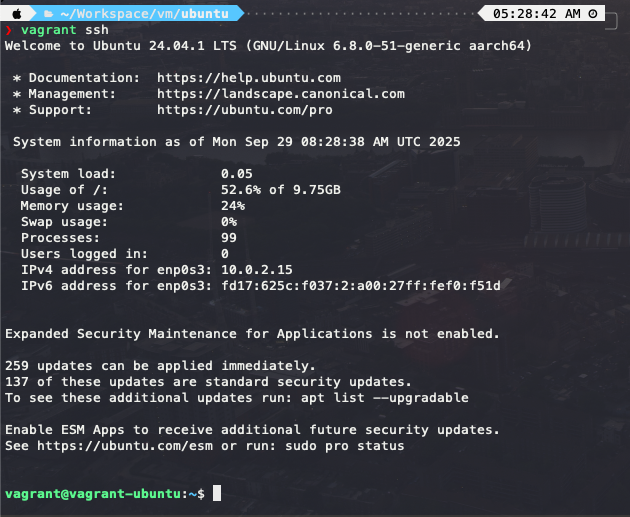Click the 'Users logged in:' label
This screenshot has width=630, height=517.
84,254
